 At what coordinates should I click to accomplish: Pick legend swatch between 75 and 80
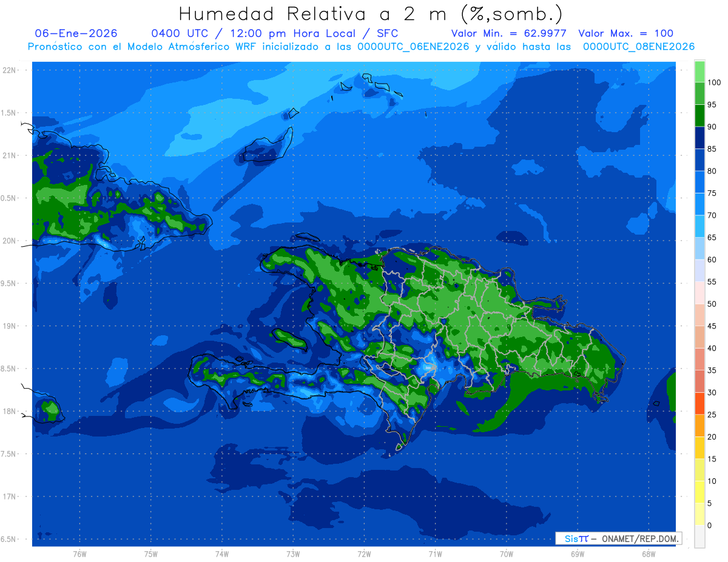pos(699,182)
